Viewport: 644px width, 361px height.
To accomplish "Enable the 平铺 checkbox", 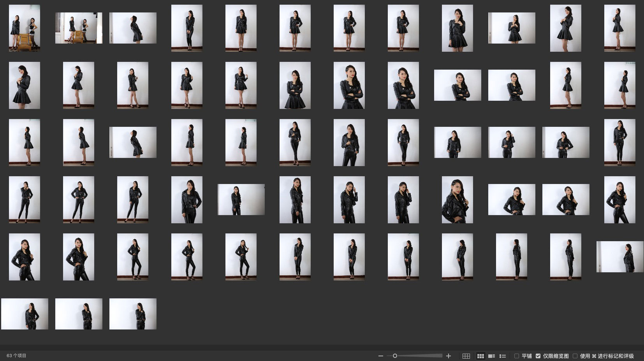I will (x=517, y=356).
